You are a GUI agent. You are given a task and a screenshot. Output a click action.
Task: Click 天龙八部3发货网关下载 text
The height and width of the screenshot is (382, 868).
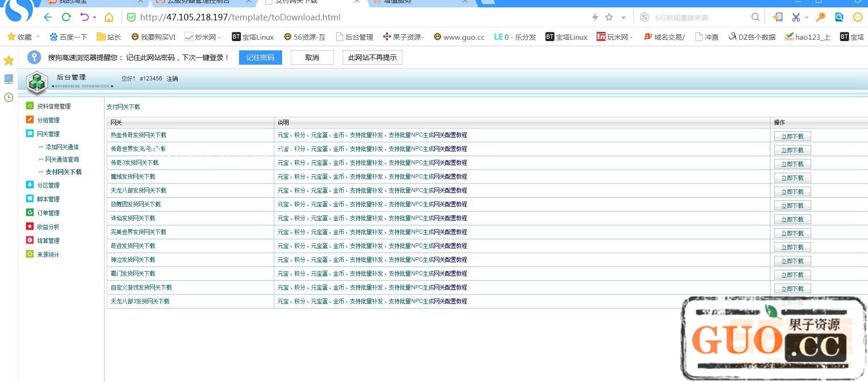tap(140, 301)
